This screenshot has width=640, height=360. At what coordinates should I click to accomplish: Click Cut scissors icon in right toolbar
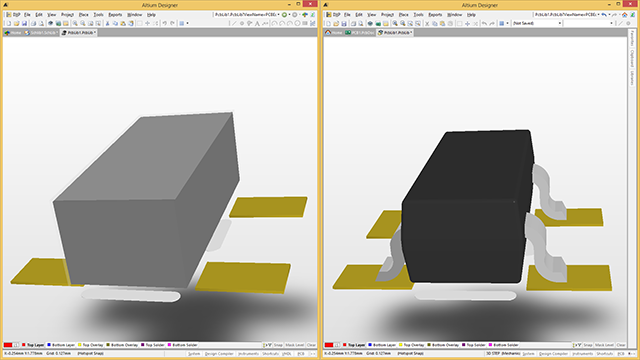[x=427, y=24]
